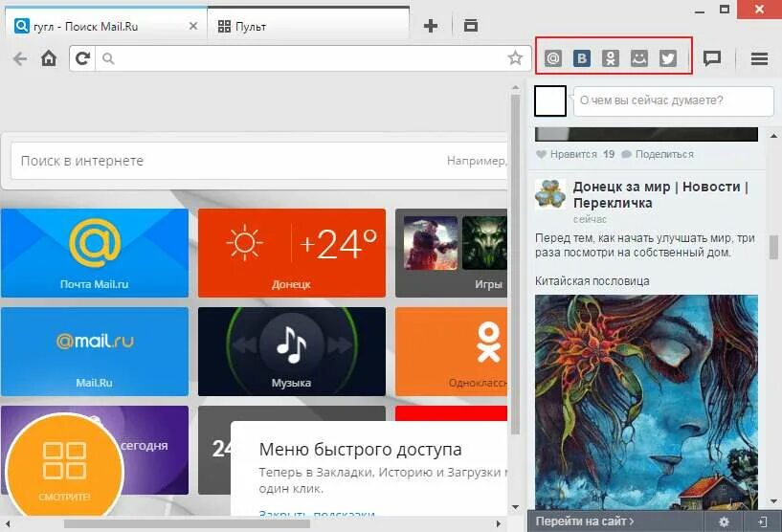This screenshot has height=532, width=782.
Task: Open the blue painted face post image
Action: tap(646, 402)
